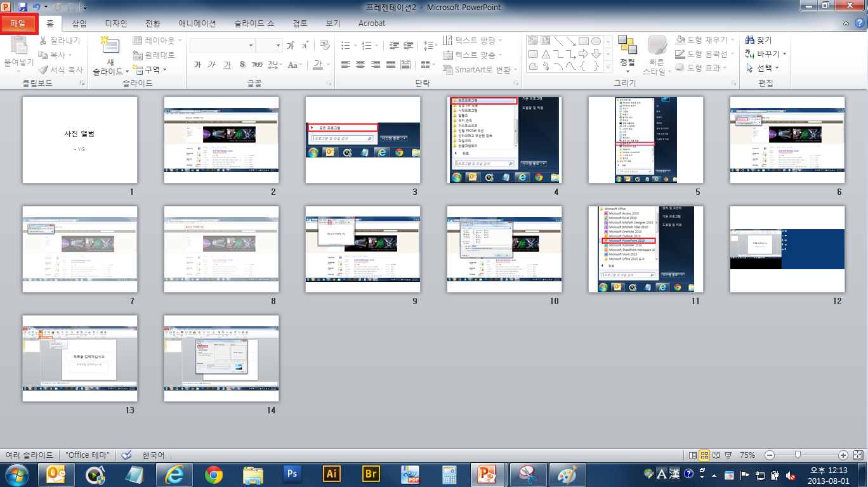The height and width of the screenshot is (487, 868).
Task: Click the zoom in plus button
Action: pyautogui.click(x=843, y=455)
